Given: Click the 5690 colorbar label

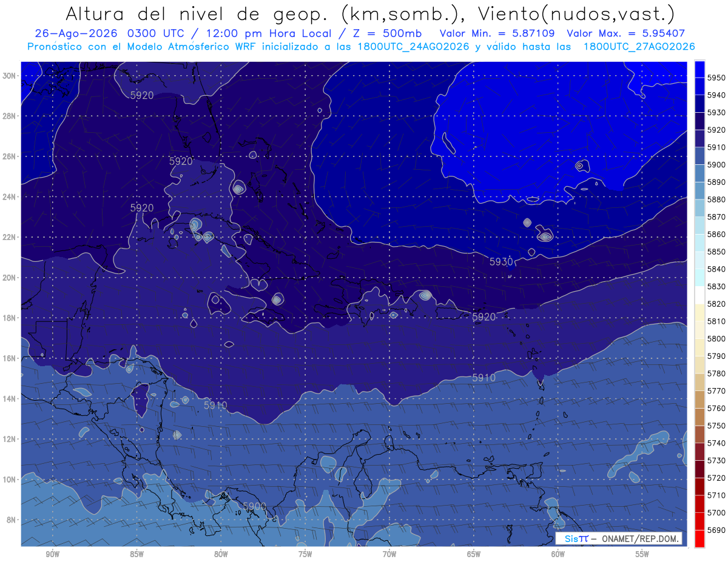Looking at the screenshot, I should tap(716, 530).
